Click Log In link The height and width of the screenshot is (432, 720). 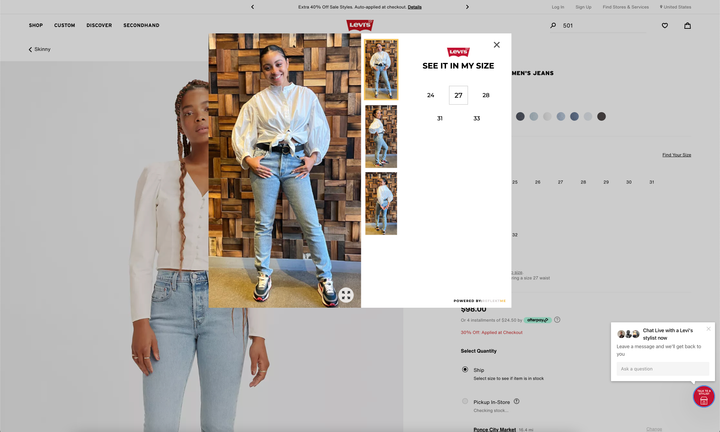coord(558,7)
